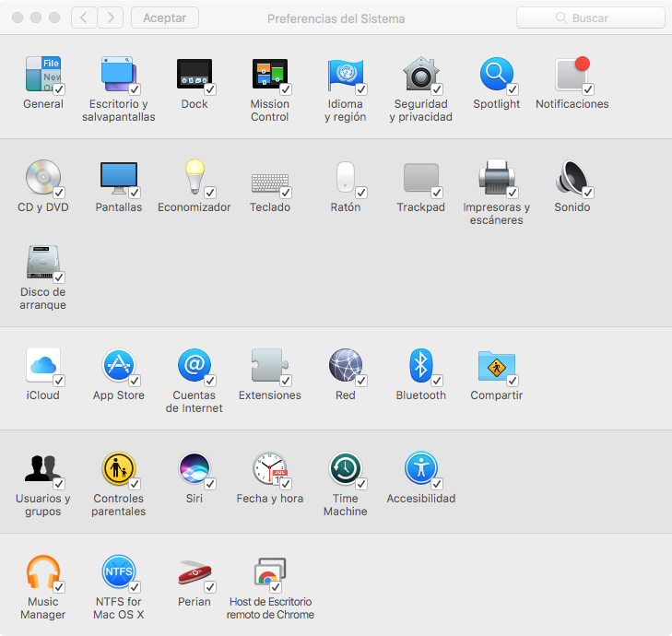Toggle the checkbox on iCloud
This screenshot has height=636, width=672.
[59, 381]
